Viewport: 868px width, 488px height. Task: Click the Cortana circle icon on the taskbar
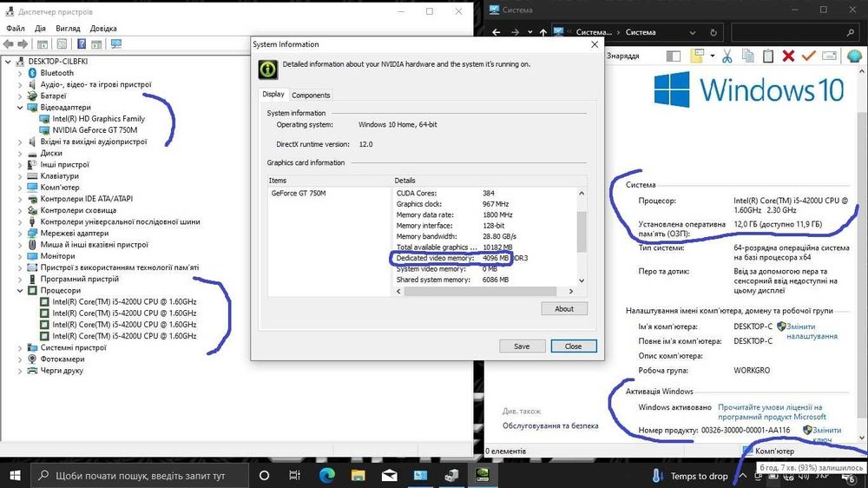point(264,475)
